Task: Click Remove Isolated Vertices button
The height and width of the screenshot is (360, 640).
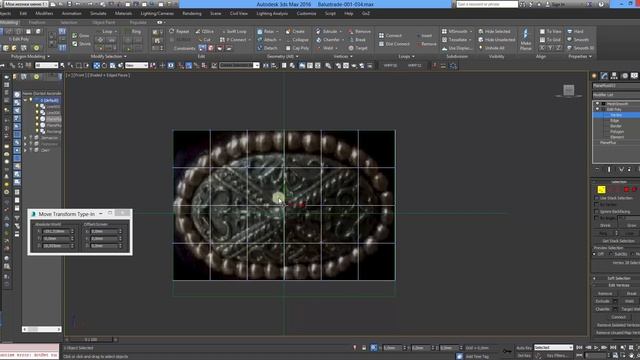Action: click(x=618, y=325)
